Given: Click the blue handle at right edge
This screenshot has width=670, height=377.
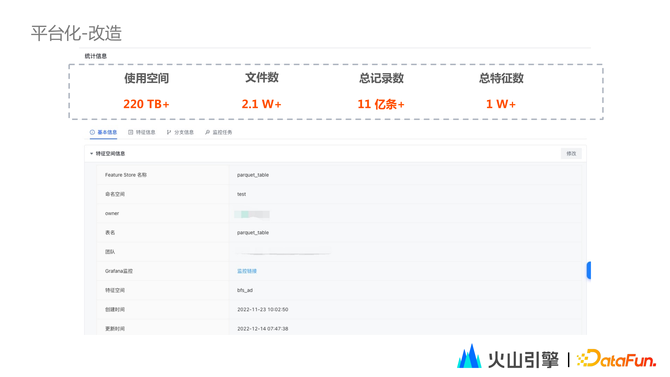Looking at the screenshot, I should point(589,271).
